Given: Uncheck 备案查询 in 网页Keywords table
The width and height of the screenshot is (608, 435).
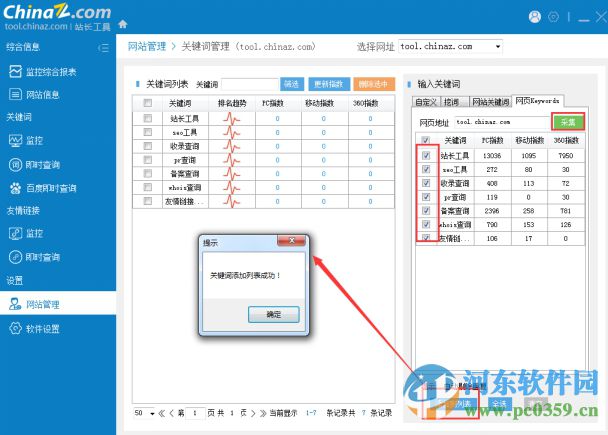Looking at the screenshot, I should pyautogui.click(x=426, y=211).
